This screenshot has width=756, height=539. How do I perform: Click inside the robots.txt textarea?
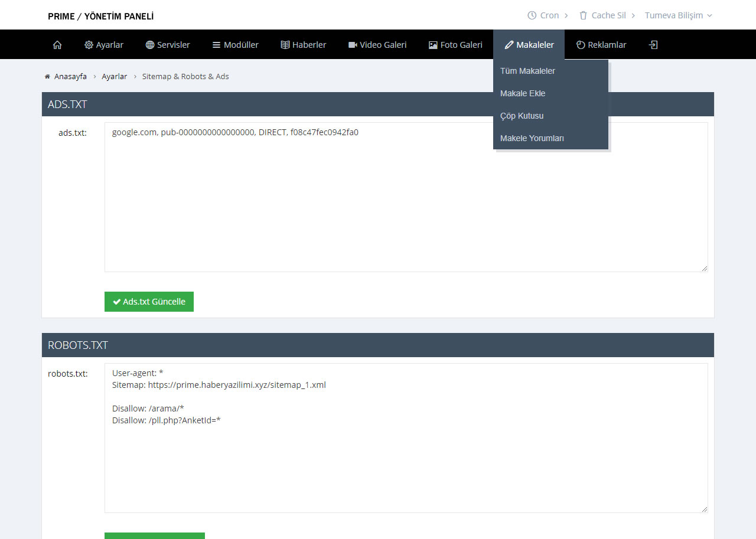tap(406, 438)
